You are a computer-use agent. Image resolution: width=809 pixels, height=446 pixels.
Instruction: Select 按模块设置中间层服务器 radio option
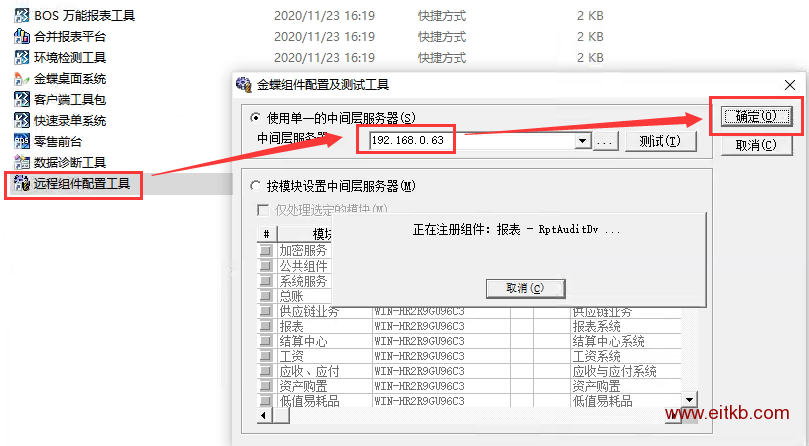coord(255,186)
